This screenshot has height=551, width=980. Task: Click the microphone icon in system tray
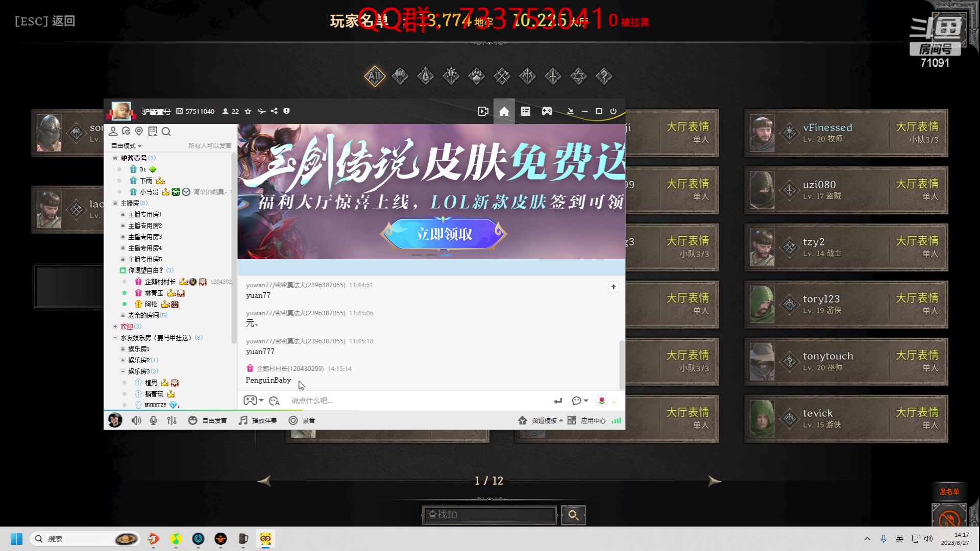click(x=884, y=539)
